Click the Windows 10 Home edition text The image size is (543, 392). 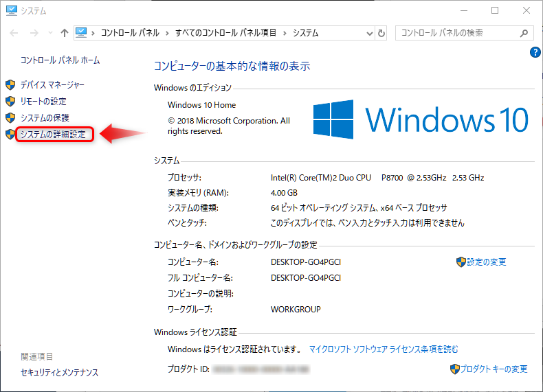(x=201, y=105)
